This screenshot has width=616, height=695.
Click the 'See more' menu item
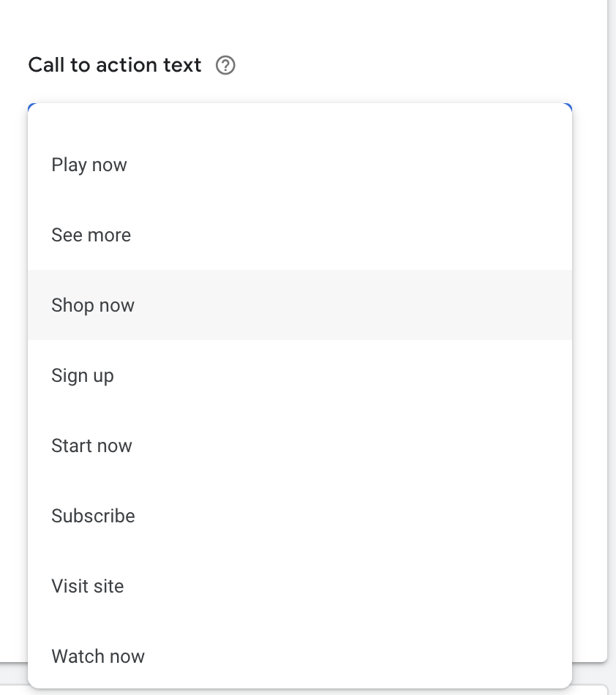91,235
